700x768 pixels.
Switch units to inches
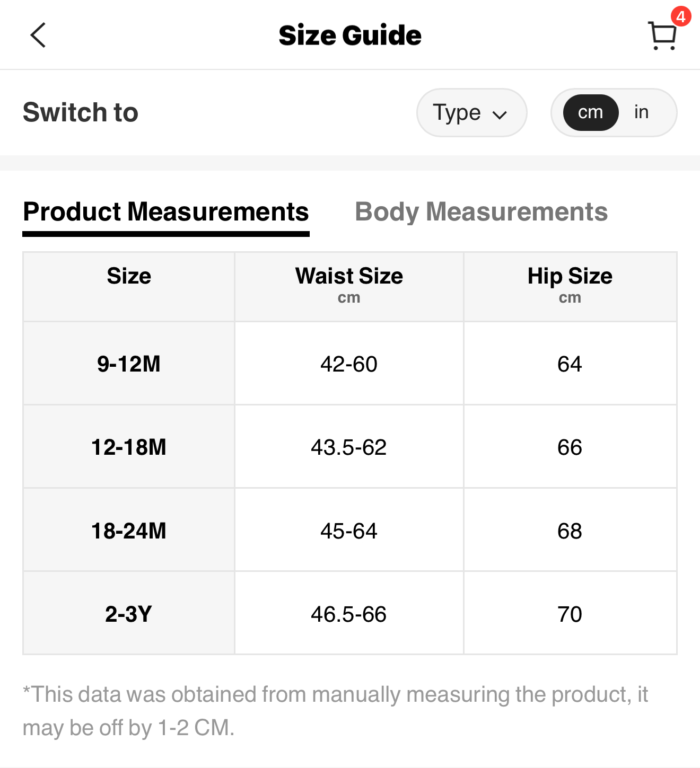point(641,112)
